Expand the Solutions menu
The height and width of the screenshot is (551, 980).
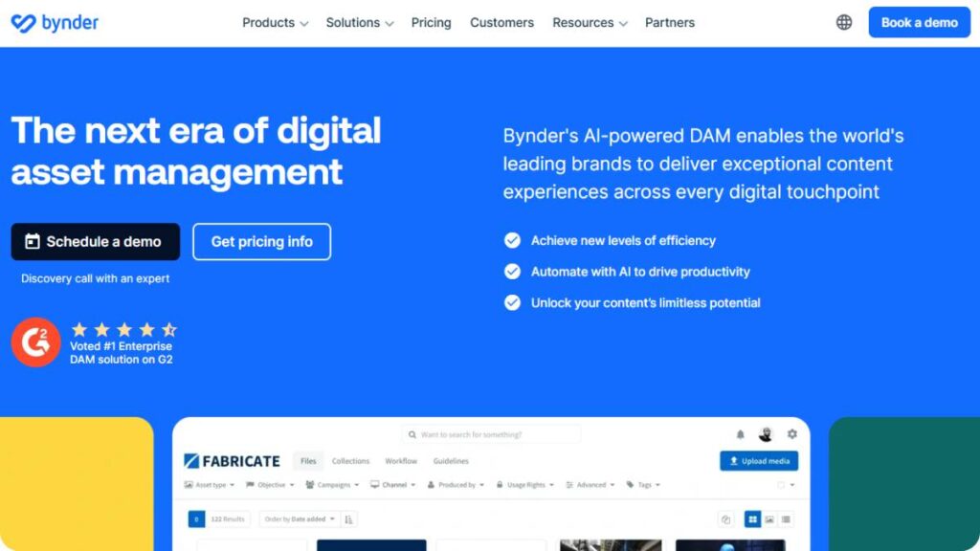(x=360, y=23)
